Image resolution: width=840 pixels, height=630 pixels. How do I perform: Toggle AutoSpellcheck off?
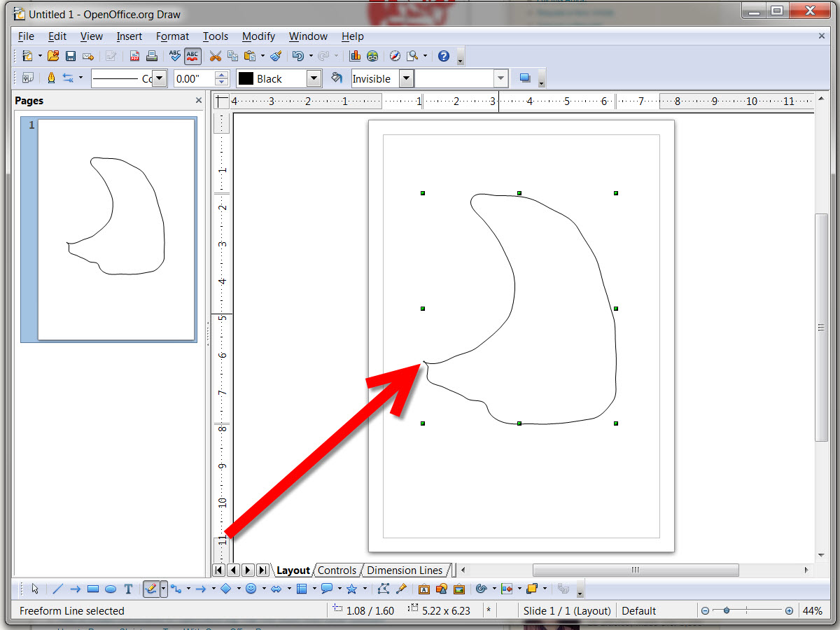click(x=192, y=56)
